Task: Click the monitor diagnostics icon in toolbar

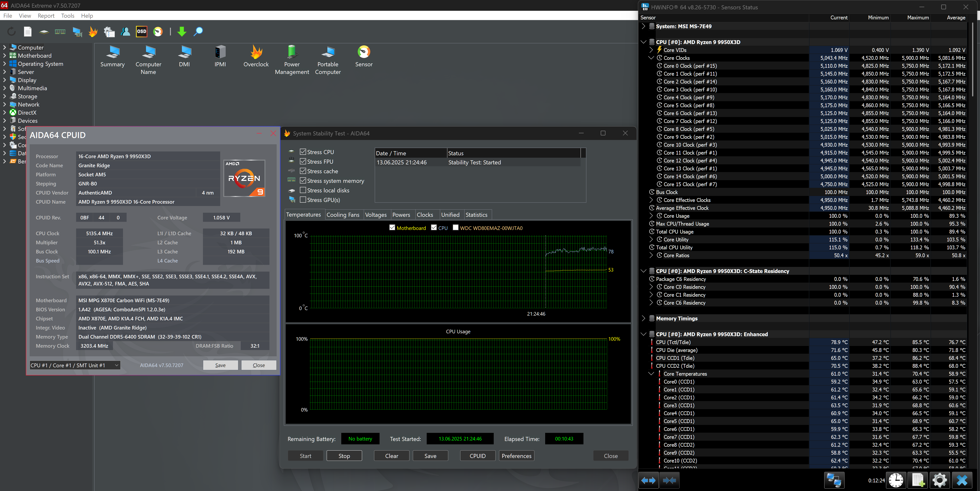Action: pyautogui.click(x=77, y=32)
